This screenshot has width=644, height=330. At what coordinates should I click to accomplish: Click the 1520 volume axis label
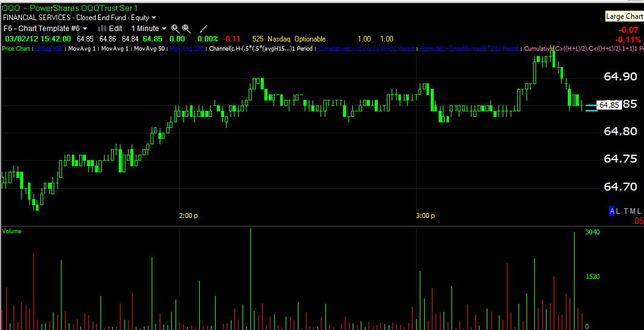click(592, 276)
